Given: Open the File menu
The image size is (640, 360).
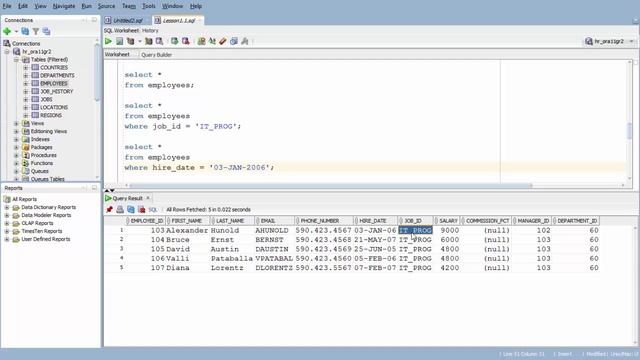Looking at the screenshot, I should click(7, 6).
